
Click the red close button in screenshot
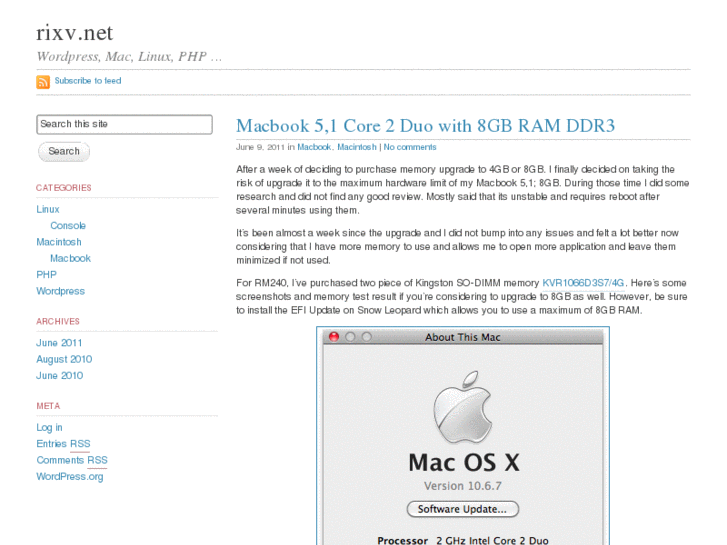[x=334, y=337]
